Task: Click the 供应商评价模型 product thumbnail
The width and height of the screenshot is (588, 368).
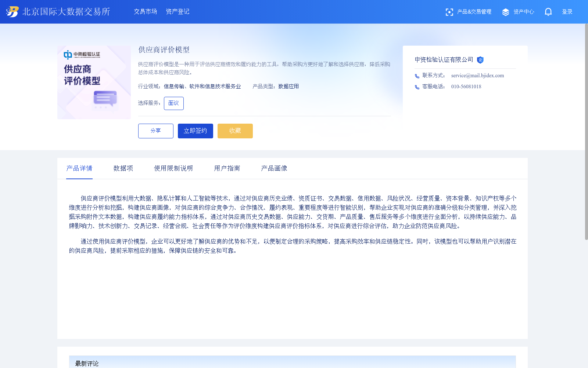Action: (x=94, y=82)
